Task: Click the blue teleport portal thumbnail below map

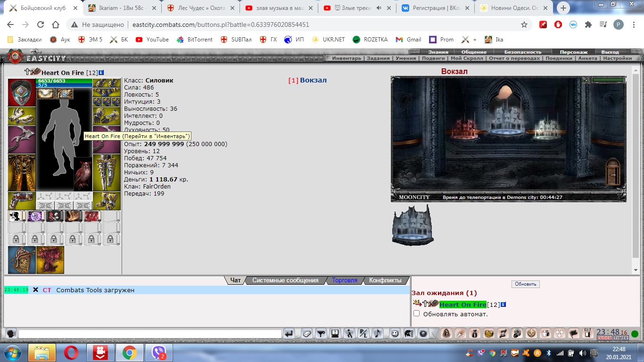Action: pyautogui.click(x=413, y=225)
